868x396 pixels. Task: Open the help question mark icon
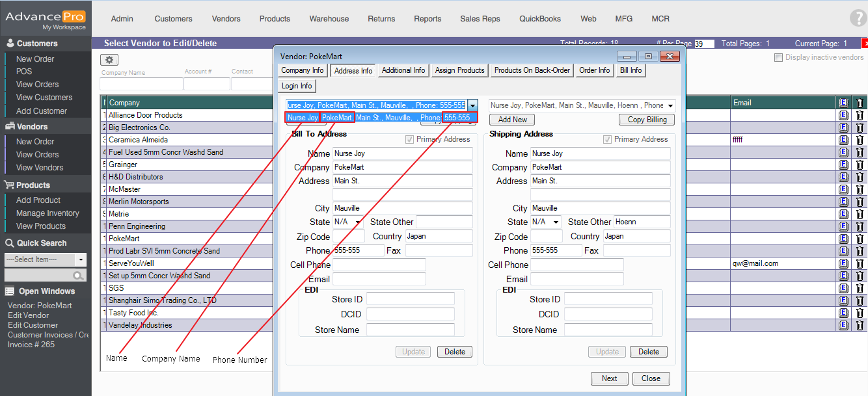point(858,19)
